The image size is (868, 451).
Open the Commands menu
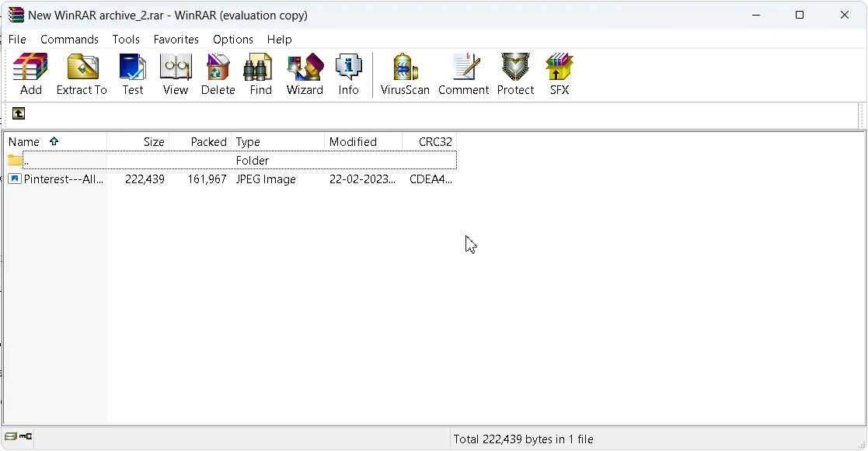tap(69, 40)
